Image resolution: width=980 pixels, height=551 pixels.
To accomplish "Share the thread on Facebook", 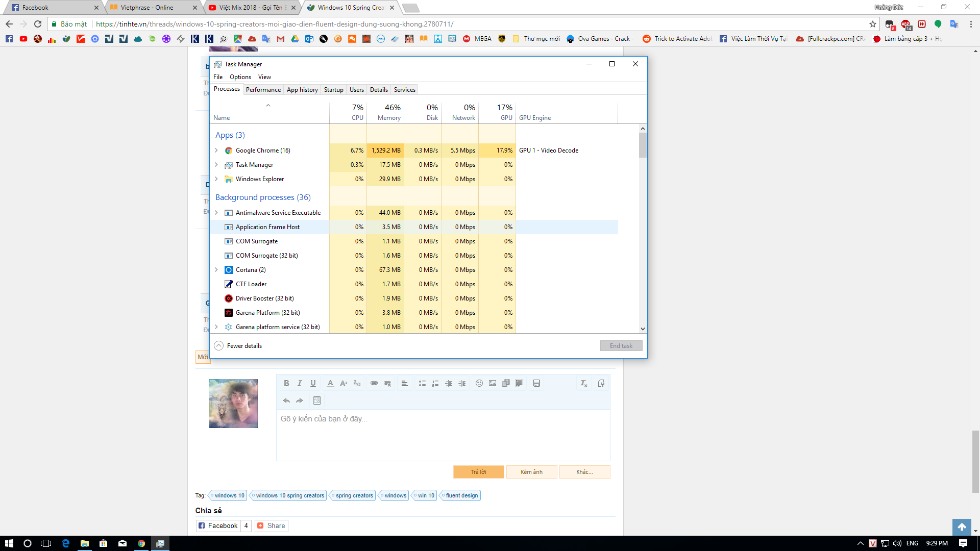I will (x=218, y=525).
